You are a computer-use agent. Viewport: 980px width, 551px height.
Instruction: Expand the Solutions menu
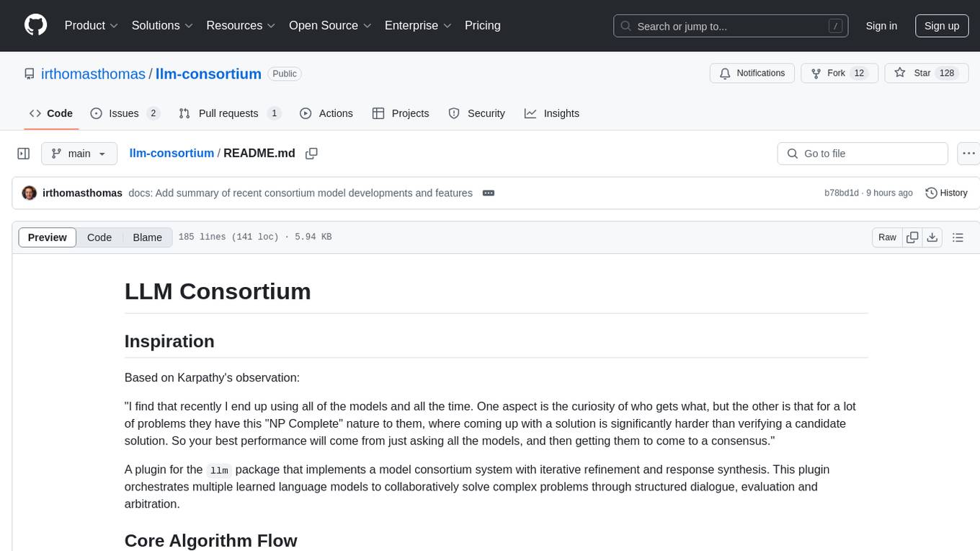(162, 25)
